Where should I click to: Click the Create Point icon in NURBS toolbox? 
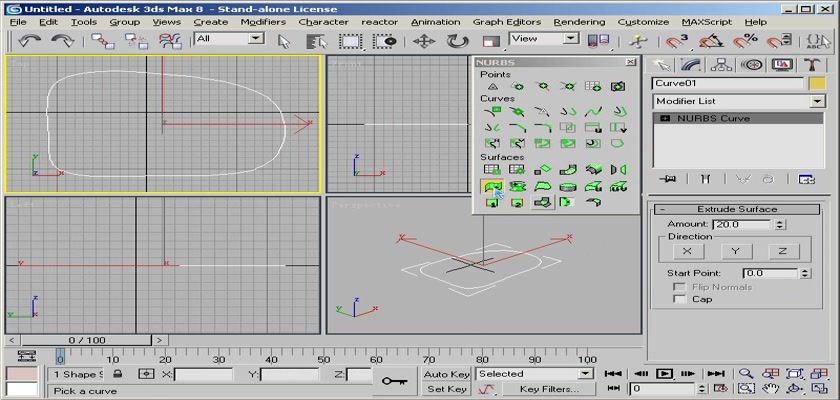coord(493,87)
